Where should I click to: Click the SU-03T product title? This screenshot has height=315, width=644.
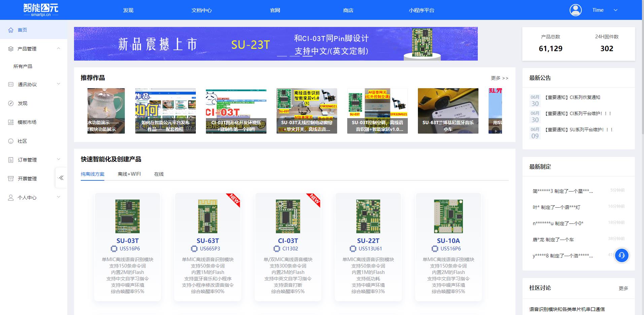click(128, 241)
